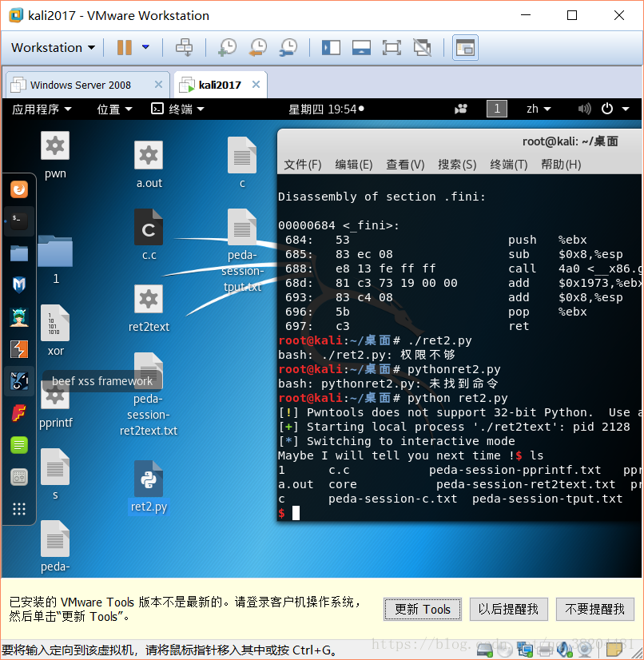The width and height of the screenshot is (644, 660).
Task: Launch beef xss framework from the dock
Action: 19,381
